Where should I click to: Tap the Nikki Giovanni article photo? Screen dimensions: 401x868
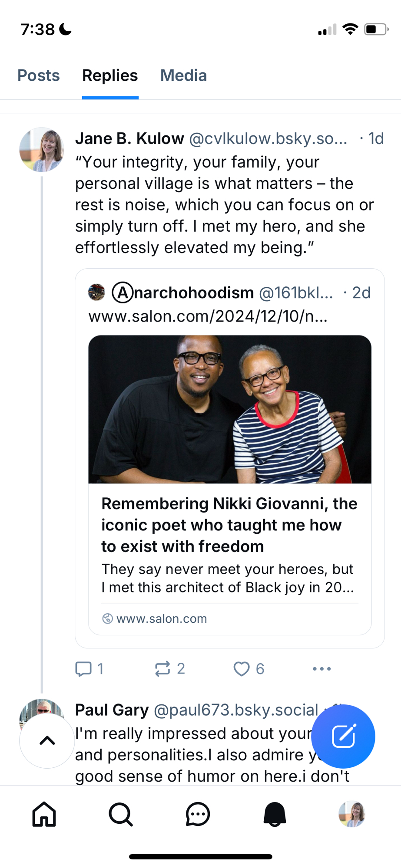(230, 409)
